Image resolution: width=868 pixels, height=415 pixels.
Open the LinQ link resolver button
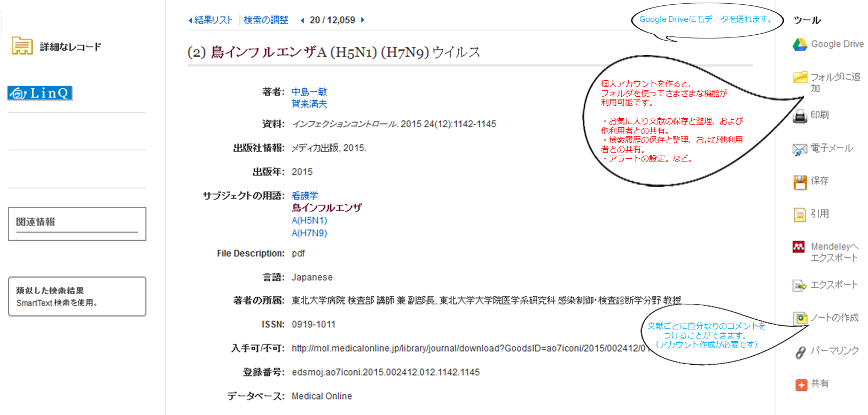[x=40, y=93]
